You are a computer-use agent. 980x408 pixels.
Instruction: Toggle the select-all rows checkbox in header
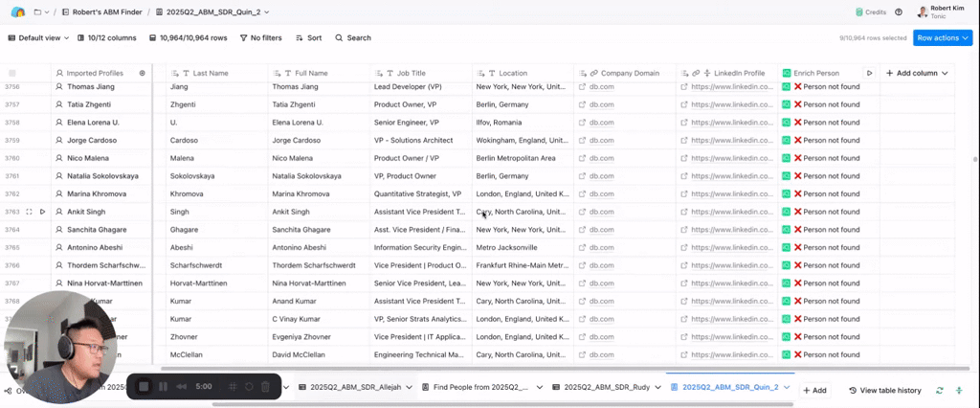12,73
